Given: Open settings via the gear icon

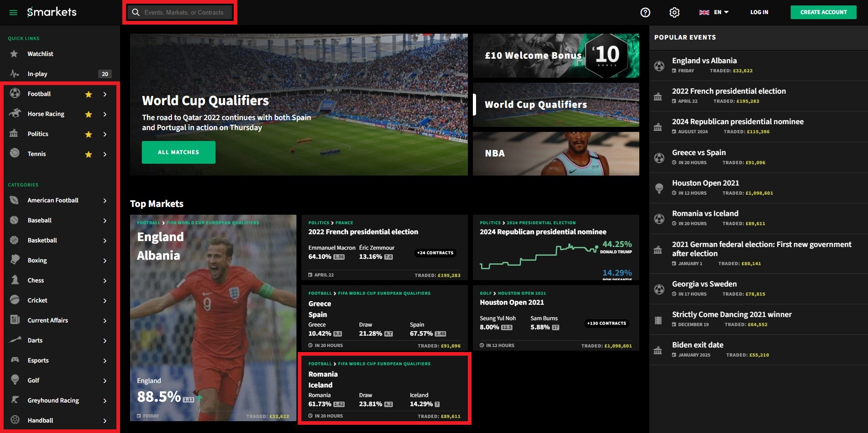Looking at the screenshot, I should (x=674, y=12).
